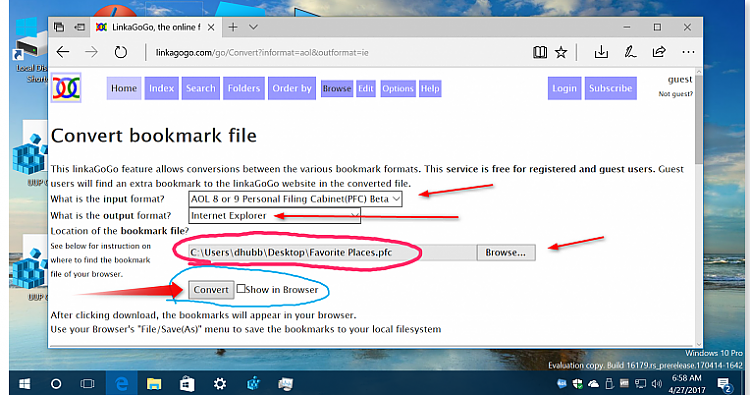The width and height of the screenshot is (750, 395).
Task: Click OneDrive cloud tray icon
Action: [594, 384]
